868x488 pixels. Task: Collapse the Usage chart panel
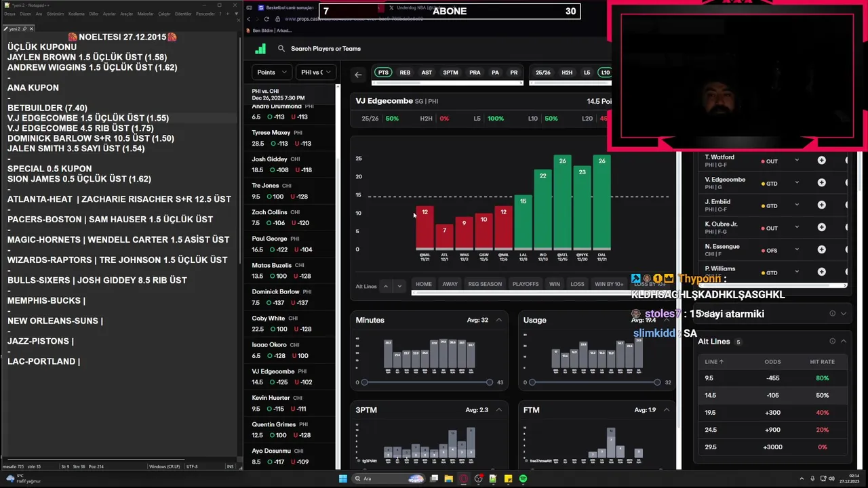pyautogui.click(x=667, y=320)
